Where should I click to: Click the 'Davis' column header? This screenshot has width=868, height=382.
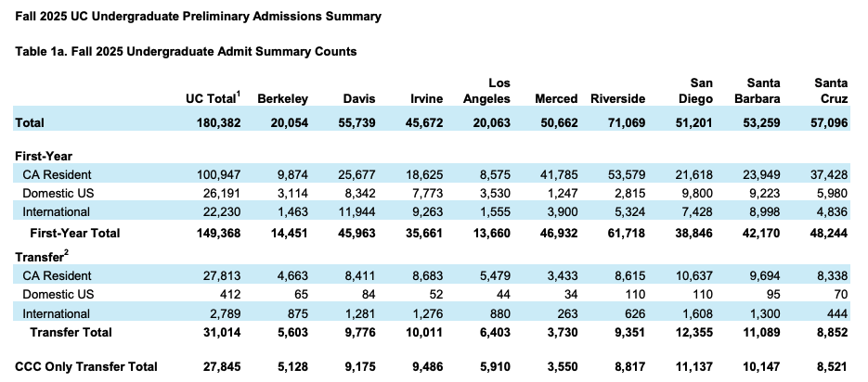point(358,99)
